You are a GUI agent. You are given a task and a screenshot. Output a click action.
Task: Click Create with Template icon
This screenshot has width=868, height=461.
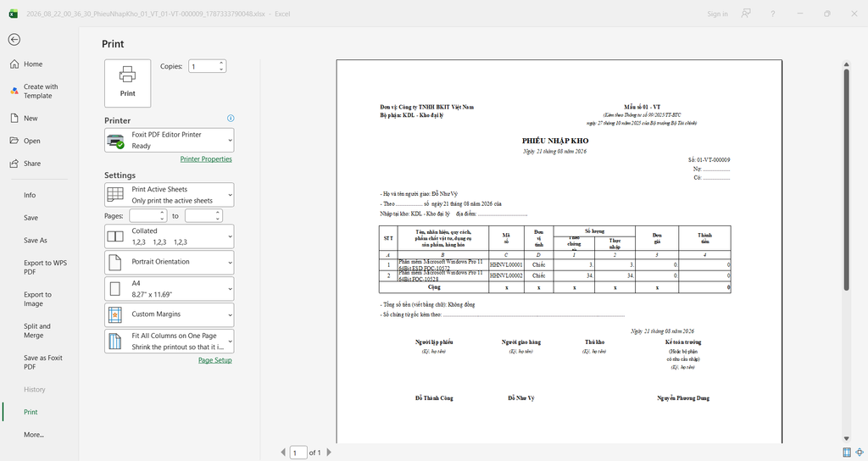coord(14,91)
